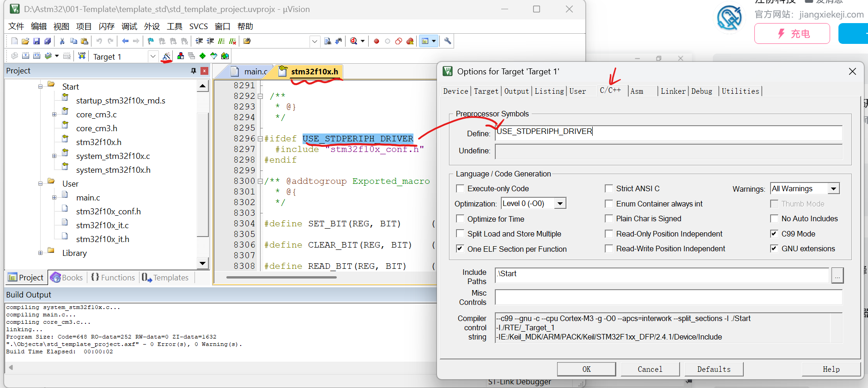Screen dimensions: 868x388
Task: Open the SVCS menu
Action: (x=199, y=26)
